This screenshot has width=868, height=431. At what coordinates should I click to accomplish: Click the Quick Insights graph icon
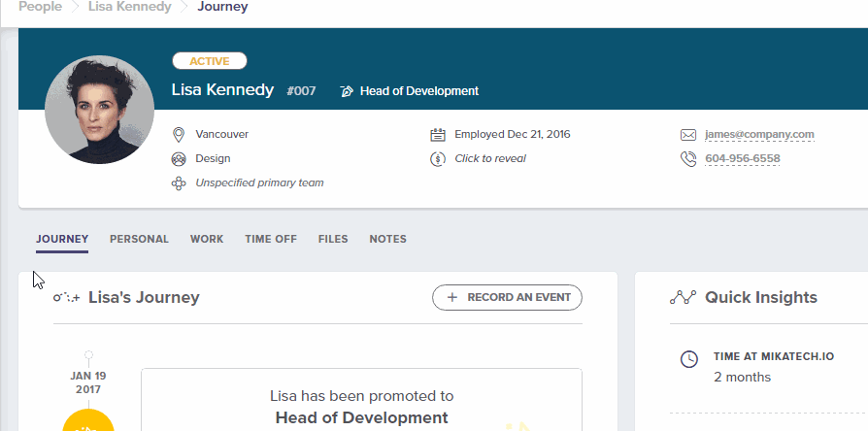tap(684, 298)
